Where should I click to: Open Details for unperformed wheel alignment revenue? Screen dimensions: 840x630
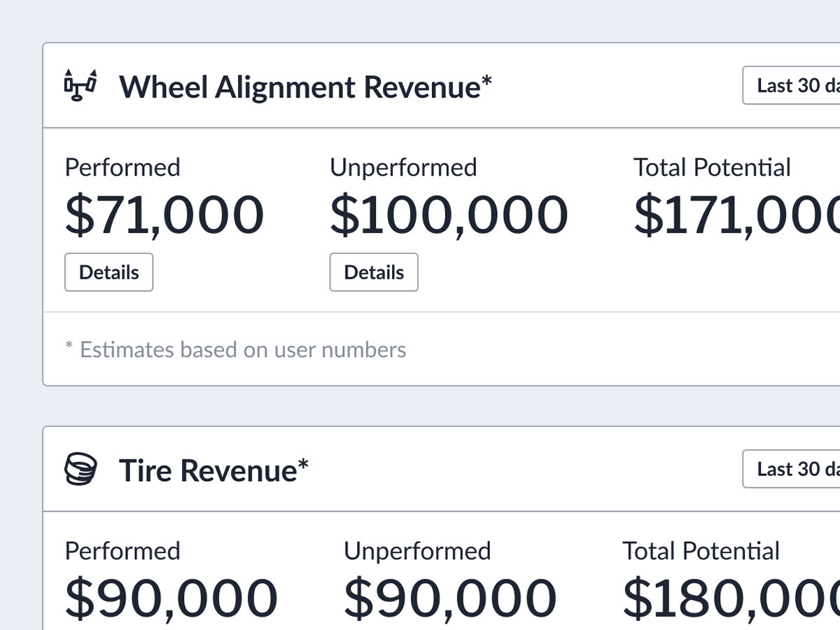[x=374, y=272]
